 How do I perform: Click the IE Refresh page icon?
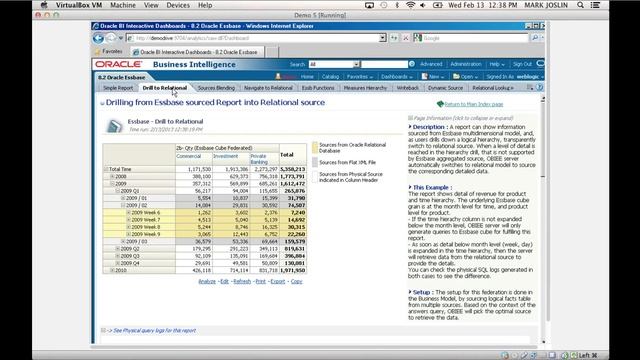pos(394,38)
